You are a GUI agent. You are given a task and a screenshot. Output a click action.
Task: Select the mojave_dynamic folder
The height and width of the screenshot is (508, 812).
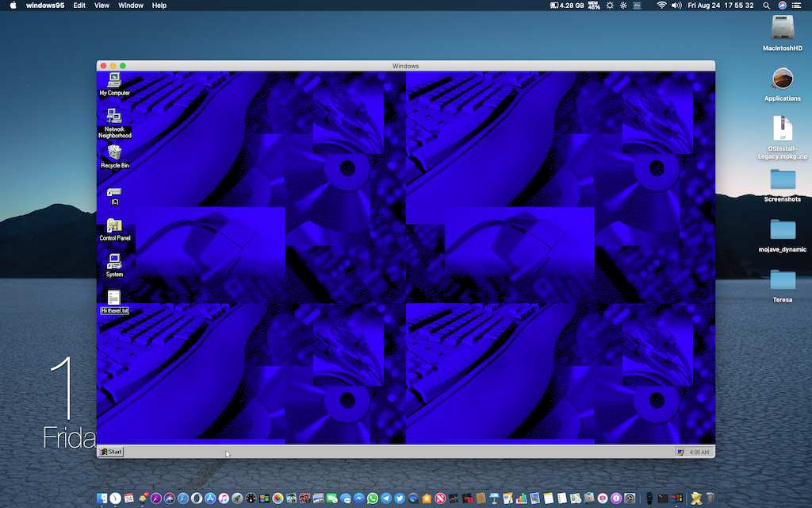pos(783,235)
